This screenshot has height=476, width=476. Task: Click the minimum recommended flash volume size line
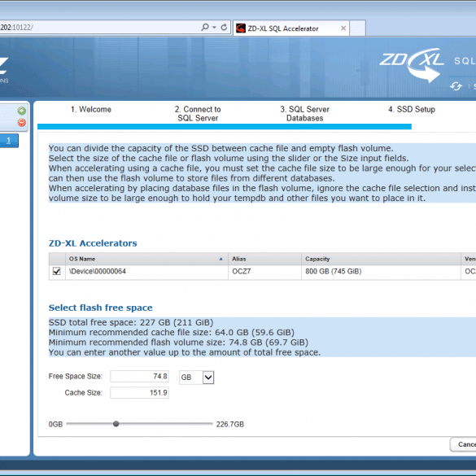click(x=178, y=343)
